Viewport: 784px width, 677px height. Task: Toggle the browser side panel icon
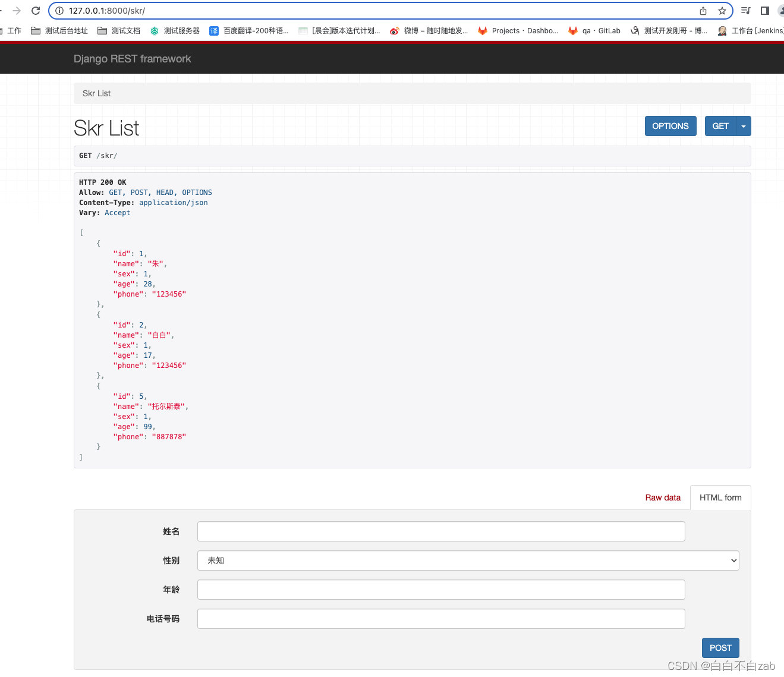click(x=765, y=11)
